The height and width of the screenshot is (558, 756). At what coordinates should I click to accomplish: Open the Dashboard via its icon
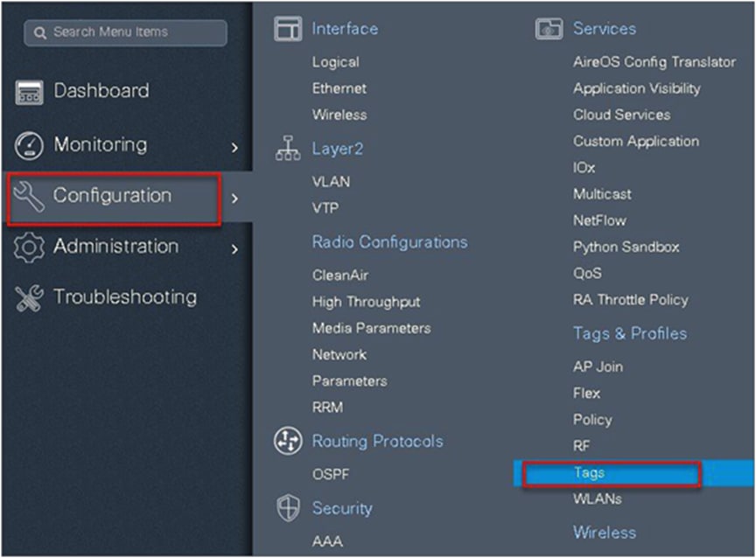[x=31, y=90]
